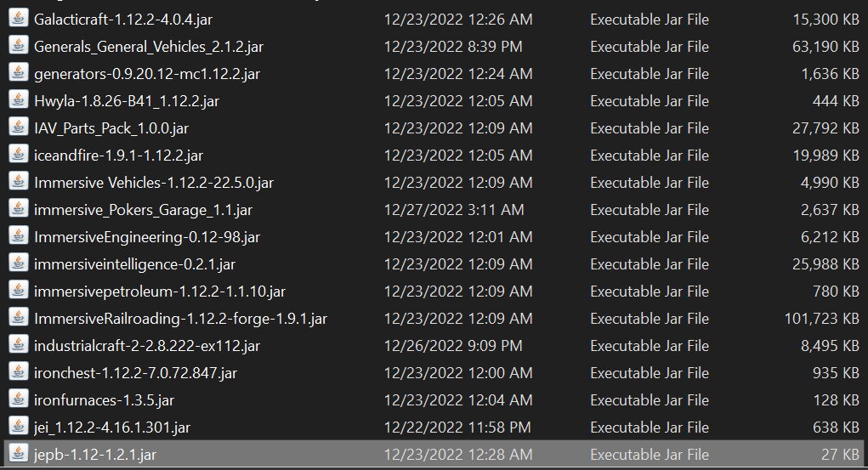This screenshot has width=868, height=470.
Task: Click the jar icon for Generals_General_Vehicles_2.1.2.jar
Action: click(x=18, y=45)
